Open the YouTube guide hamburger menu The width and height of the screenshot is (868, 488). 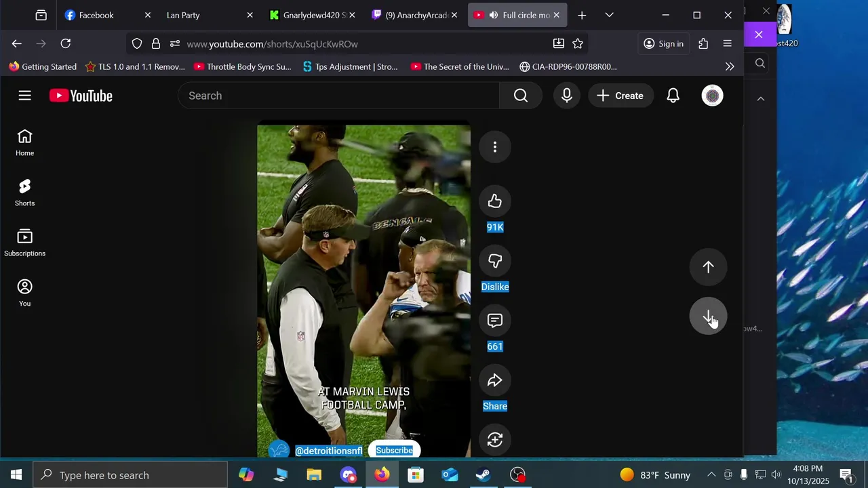pyautogui.click(x=25, y=96)
